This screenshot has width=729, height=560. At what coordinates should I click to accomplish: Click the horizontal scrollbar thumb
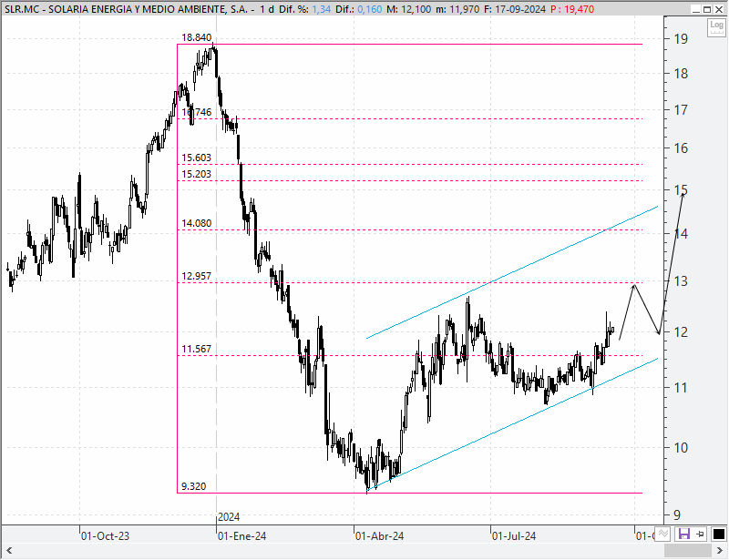click(x=688, y=551)
